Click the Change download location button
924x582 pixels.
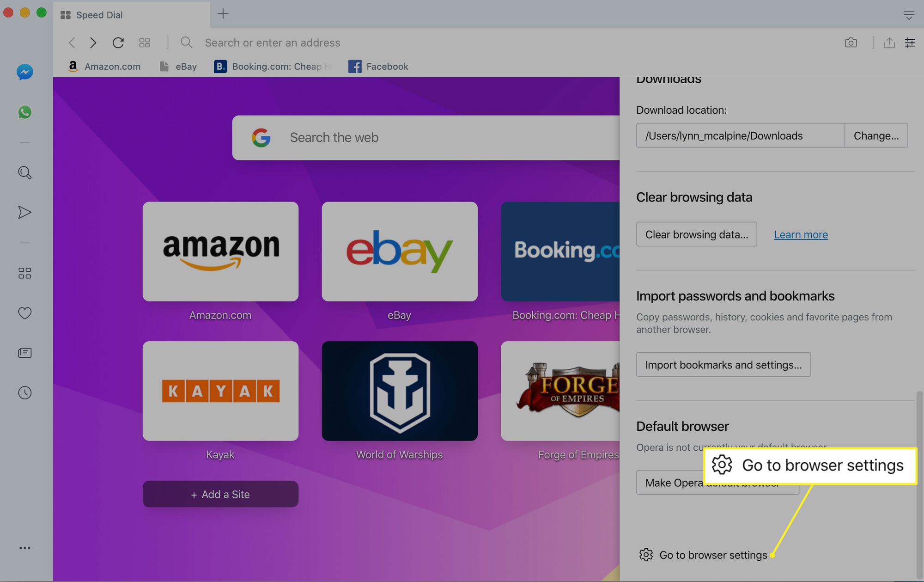pos(876,135)
